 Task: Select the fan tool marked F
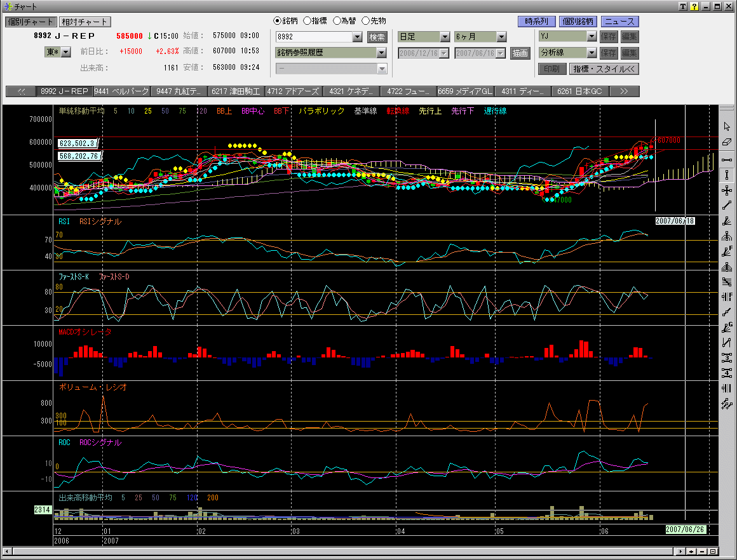click(727, 251)
